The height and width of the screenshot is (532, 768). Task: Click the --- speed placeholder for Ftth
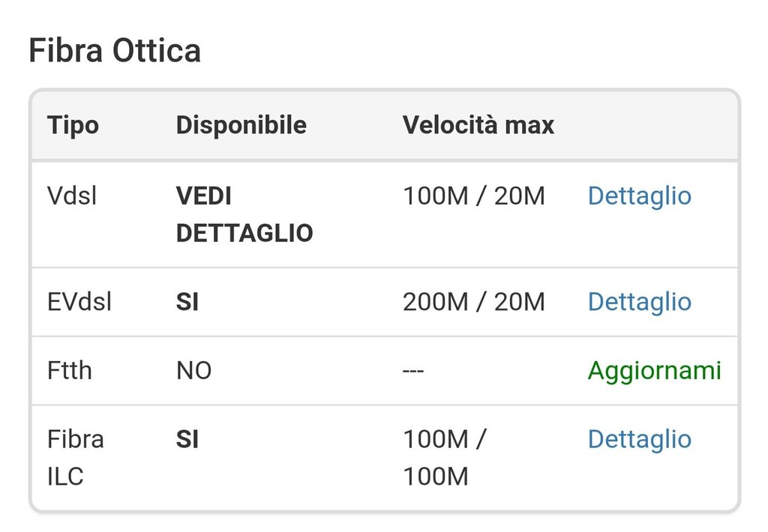coord(413,371)
